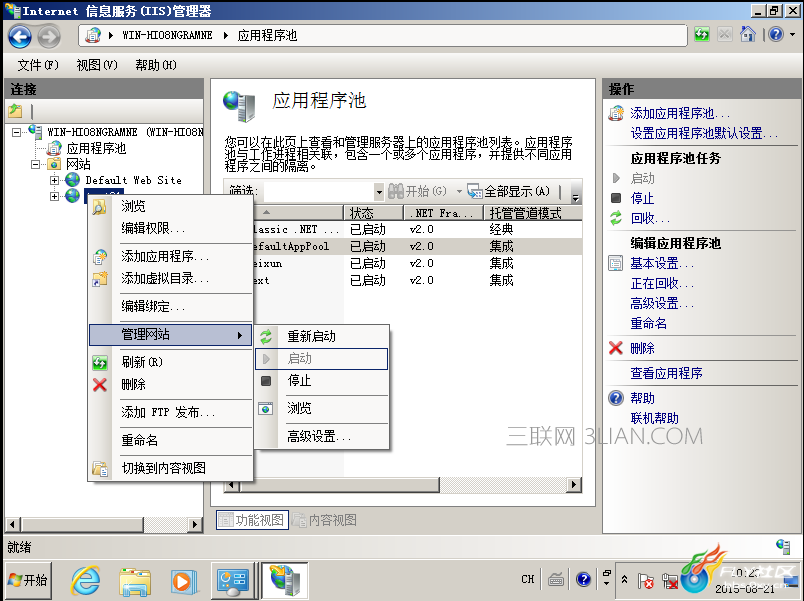This screenshot has width=804, height=601.
Task: Click 启动 in the manage-site submenu
Action: [321, 359]
